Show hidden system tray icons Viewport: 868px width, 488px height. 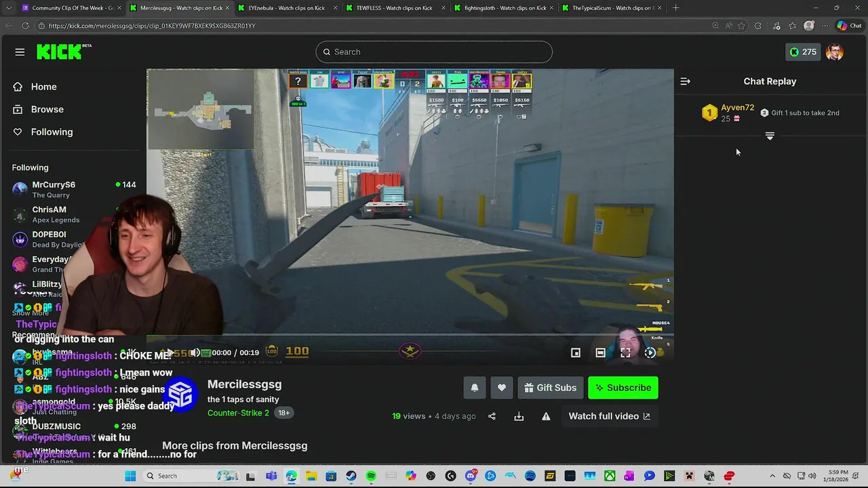tap(772, 476)
